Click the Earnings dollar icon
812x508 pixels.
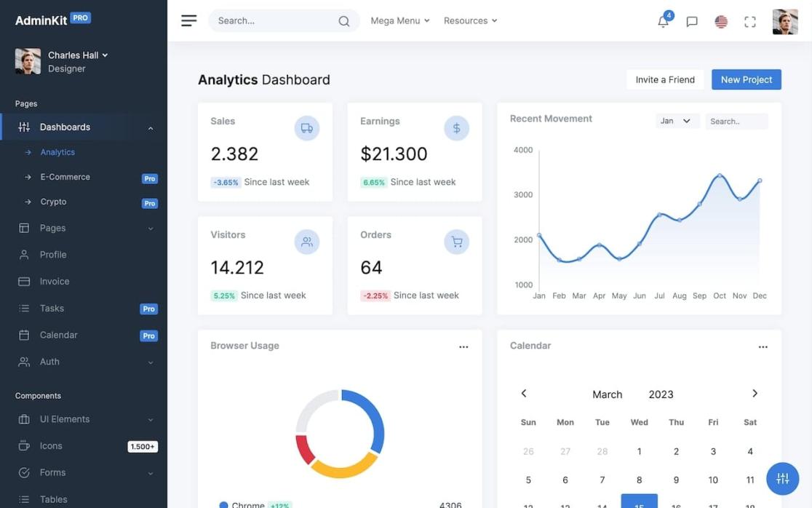455,127
